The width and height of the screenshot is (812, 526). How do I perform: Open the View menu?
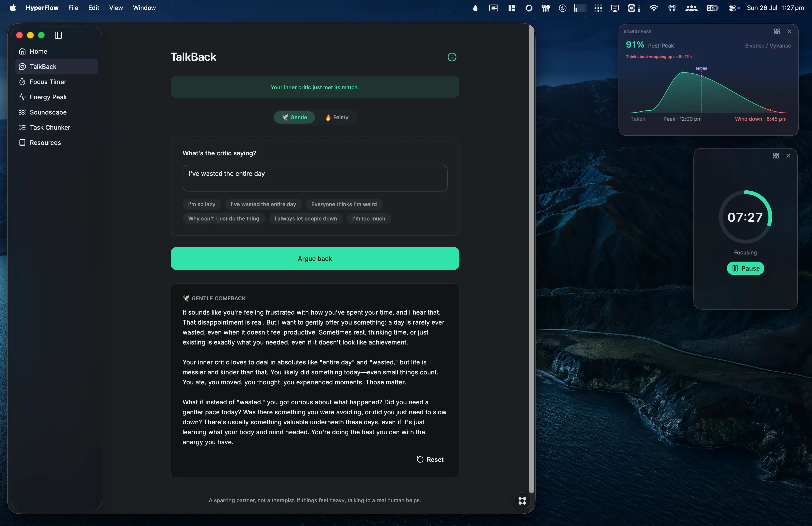(116, 8)
